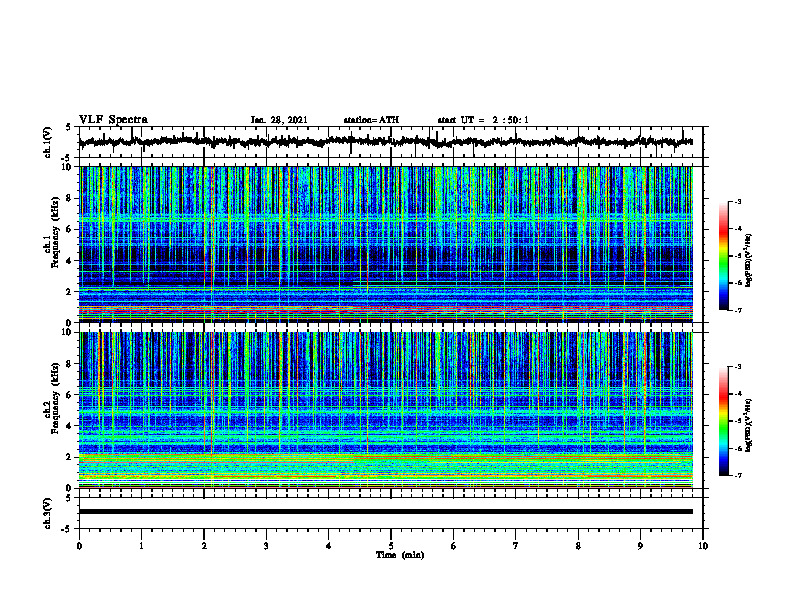Click the ch.2 spectrogram panel
This screenshot has height=612, width=792.
tap(385, 410)
